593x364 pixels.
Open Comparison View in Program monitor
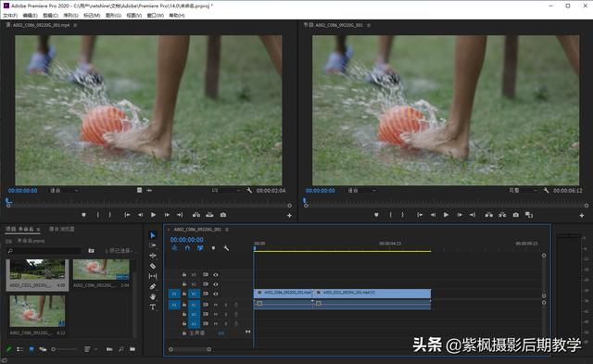[529, 215]
